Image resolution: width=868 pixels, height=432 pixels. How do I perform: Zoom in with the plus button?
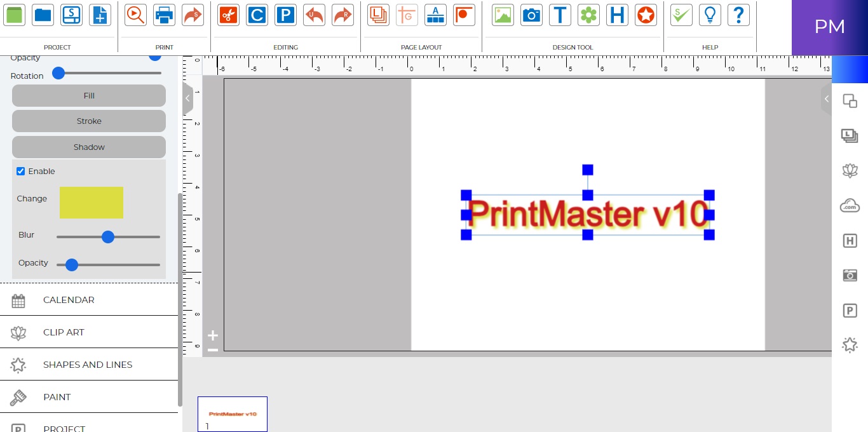coord(213,335)
